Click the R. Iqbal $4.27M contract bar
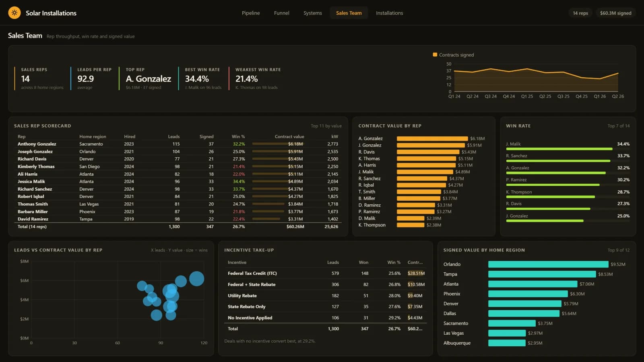Screen dimensions: 644x362 point(421,185)
